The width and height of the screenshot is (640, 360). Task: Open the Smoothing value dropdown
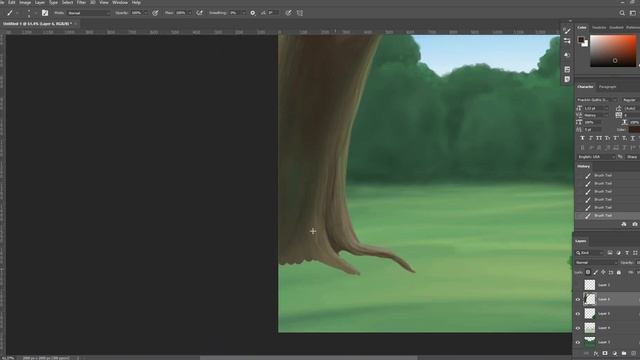[244, 13]
